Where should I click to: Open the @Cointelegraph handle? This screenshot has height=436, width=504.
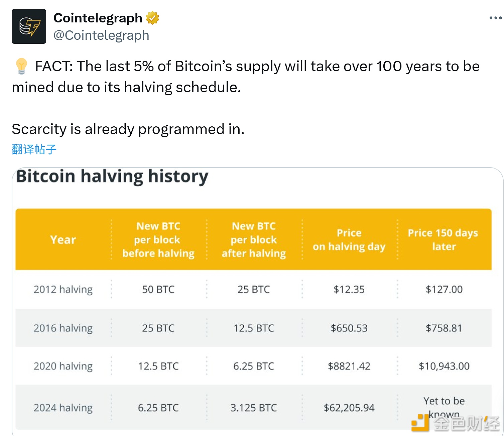101,35
